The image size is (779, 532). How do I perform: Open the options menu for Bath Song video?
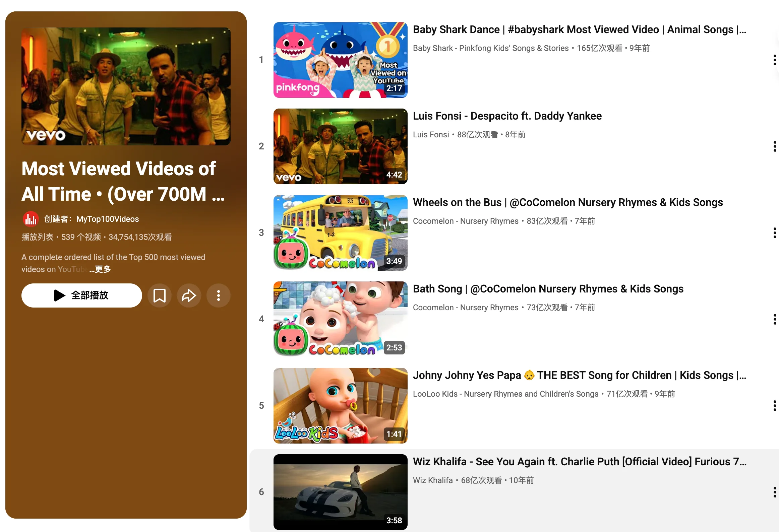pos(775,319)
